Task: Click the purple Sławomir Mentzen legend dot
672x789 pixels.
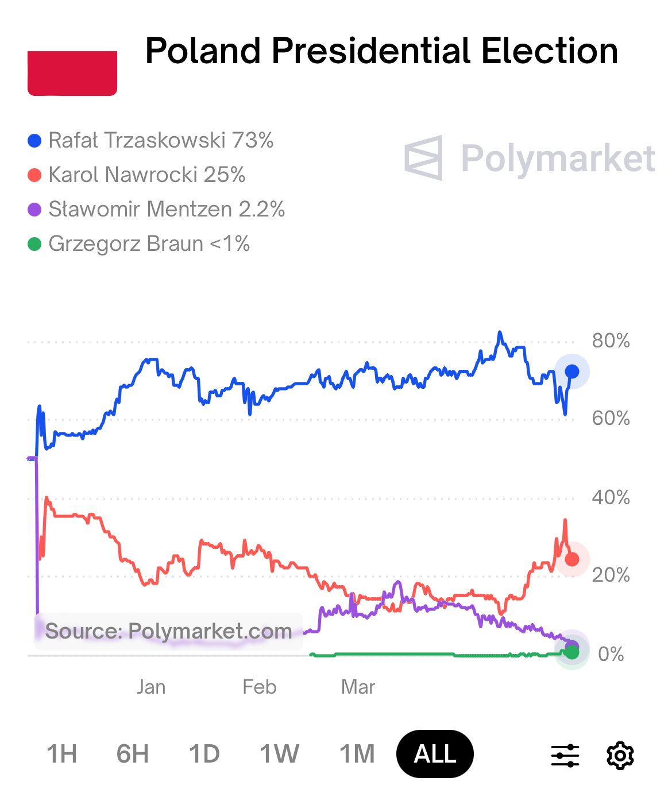Action: tap(34, 210)
